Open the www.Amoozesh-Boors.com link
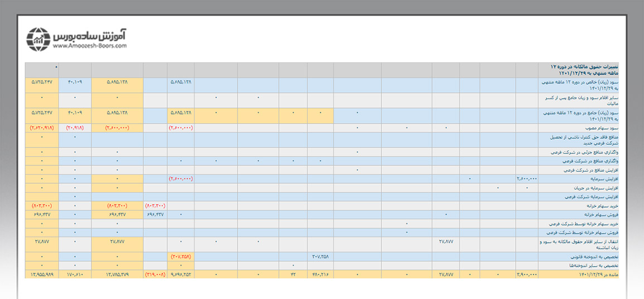This screenshot has width=644, height=299. point(90,46)
